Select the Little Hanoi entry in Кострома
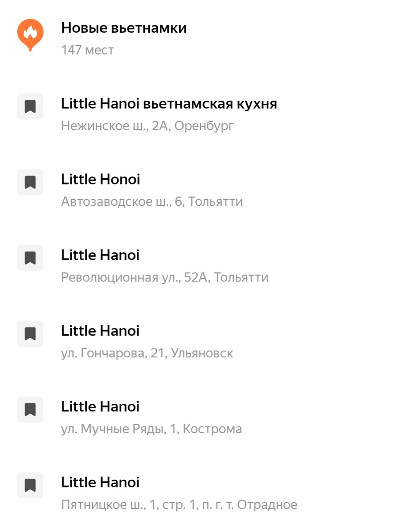The height and width of the screenshot is (532, 400). [x=100, y=406]
